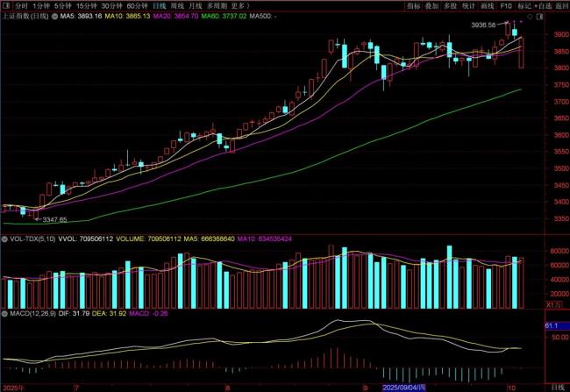The image size is (570, 392).
Task: Open the 多股 multi-stock view
Action: (450, 5)
